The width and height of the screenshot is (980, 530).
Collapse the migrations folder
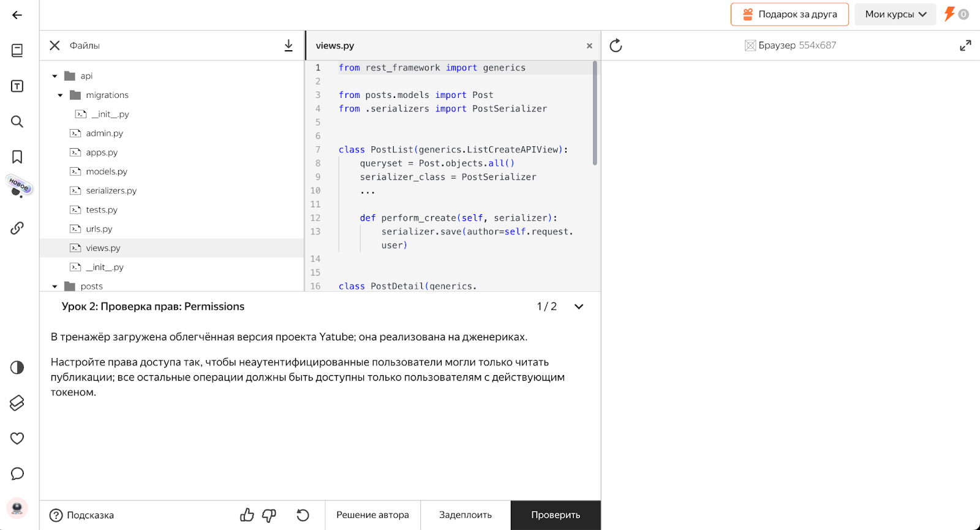[x=60, y=95]
